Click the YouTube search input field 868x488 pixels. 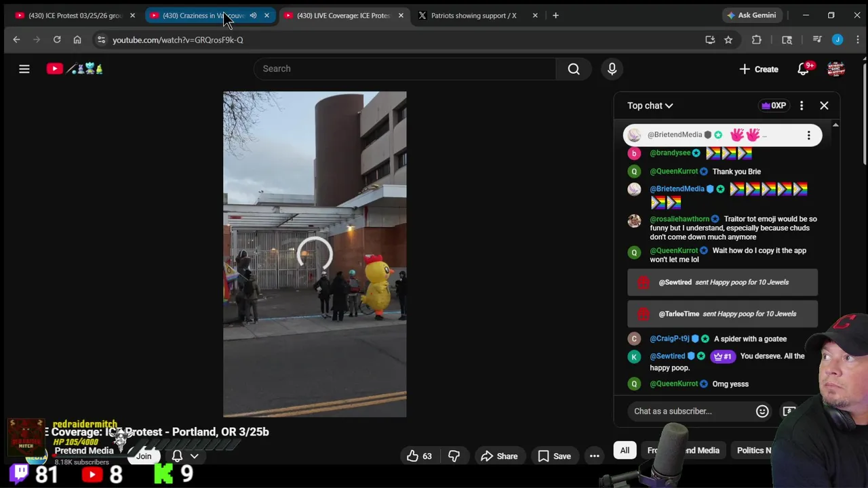(405, 68)
